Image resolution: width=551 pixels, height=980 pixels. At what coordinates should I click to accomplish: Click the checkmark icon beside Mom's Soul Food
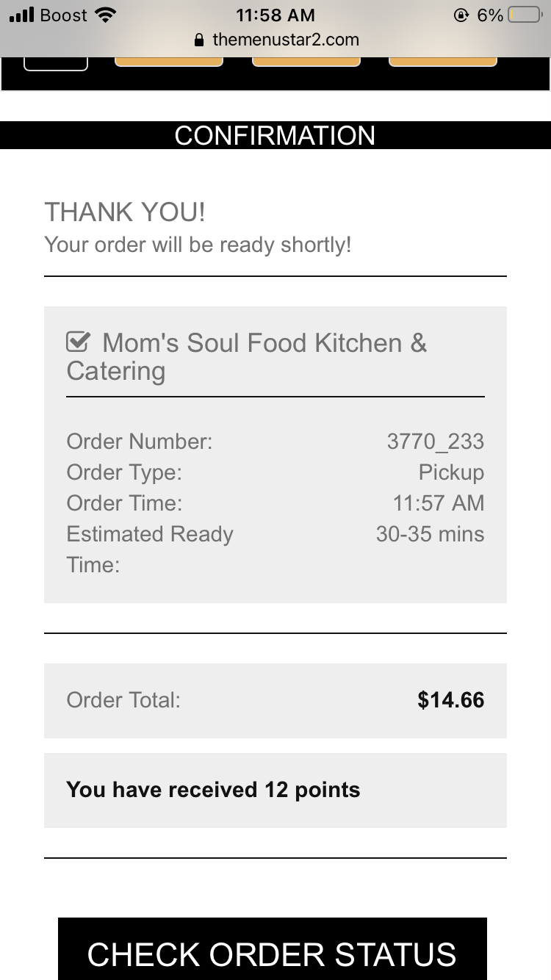click(78, 342)
